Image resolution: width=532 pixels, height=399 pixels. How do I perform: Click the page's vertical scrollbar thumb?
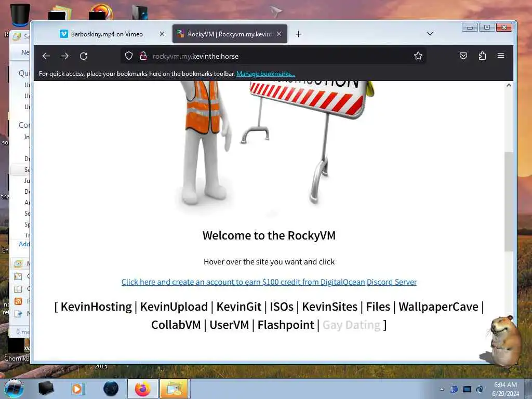coord(509,202)
